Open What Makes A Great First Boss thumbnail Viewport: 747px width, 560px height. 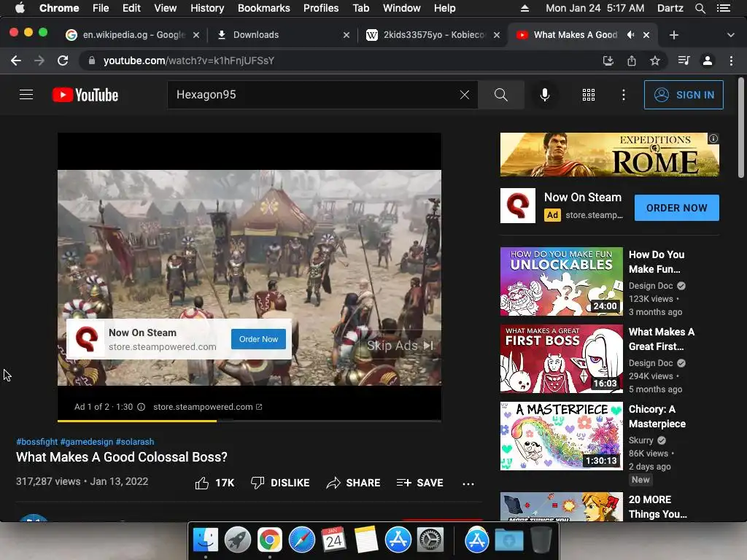[x=561, y=359]
